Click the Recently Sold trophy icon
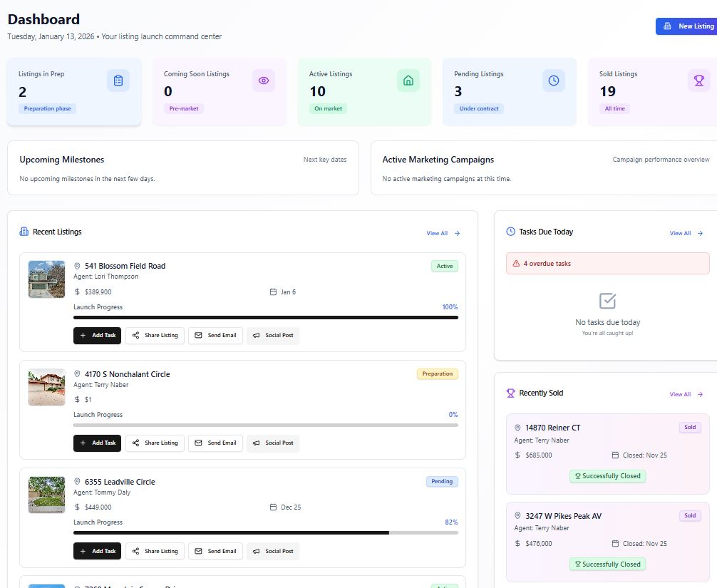 [511, 393]
